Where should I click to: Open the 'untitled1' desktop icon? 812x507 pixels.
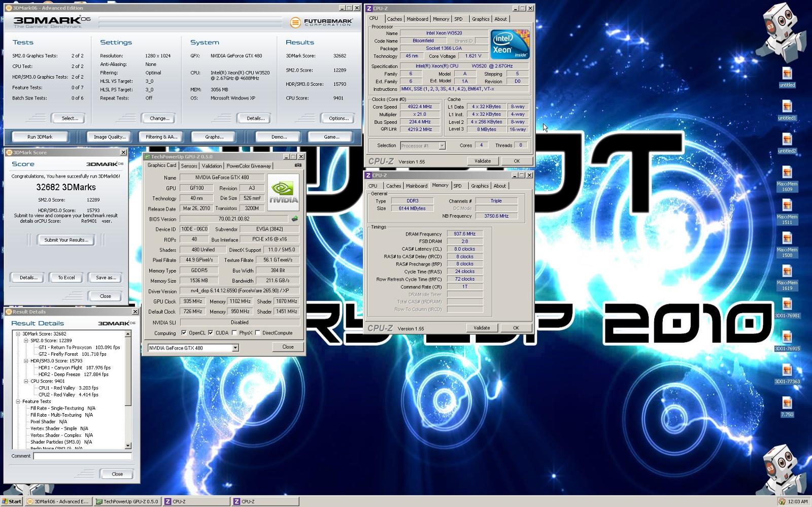pyautogui.click(x=787, y=110)
